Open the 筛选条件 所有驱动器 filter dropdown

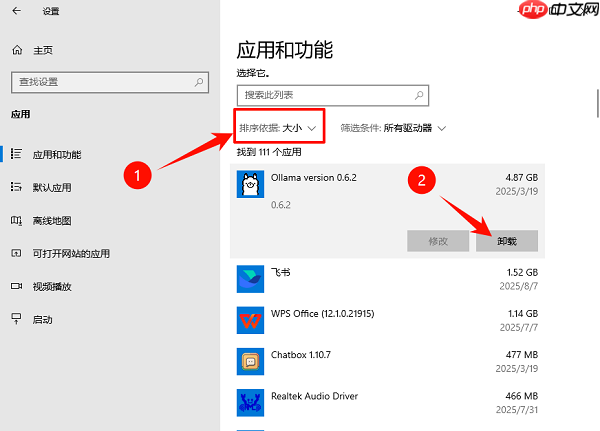click(x=393, y=128)
